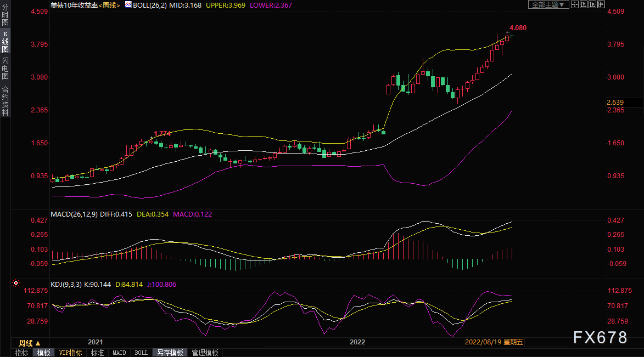Select the 模板 bottom tab

[x=43, y=353]
